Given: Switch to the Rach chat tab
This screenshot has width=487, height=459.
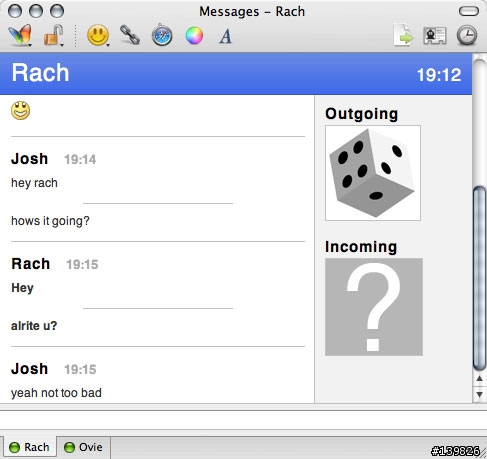Looking at the screenshot, I should [29, 447].
